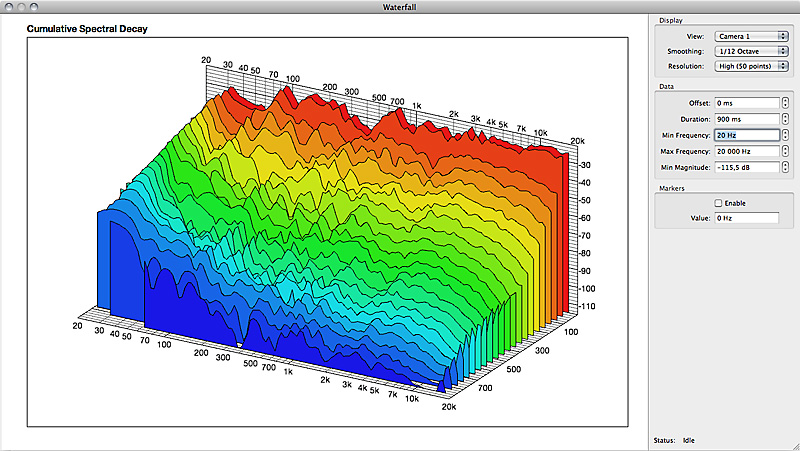Viewport: 800px width, 451px height.
Task: Zoom the Waterfall window
Action: point(34,7)
